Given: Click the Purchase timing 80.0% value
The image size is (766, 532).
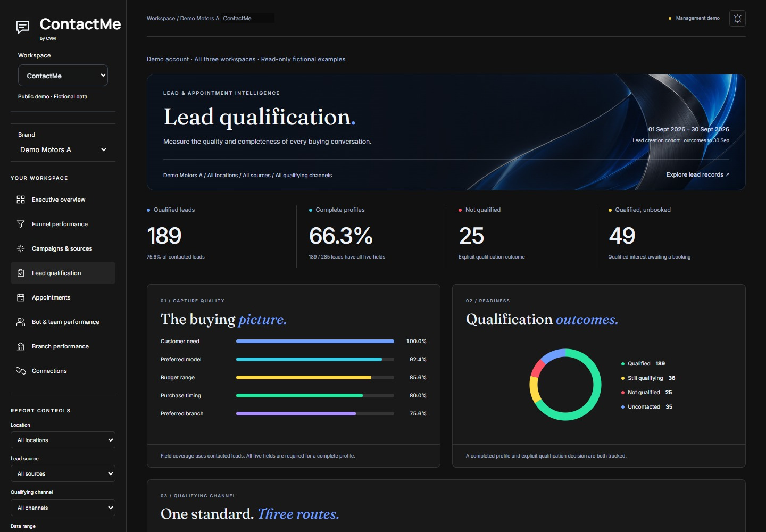Looking at the screenshot, I should [x=418, y=396].
